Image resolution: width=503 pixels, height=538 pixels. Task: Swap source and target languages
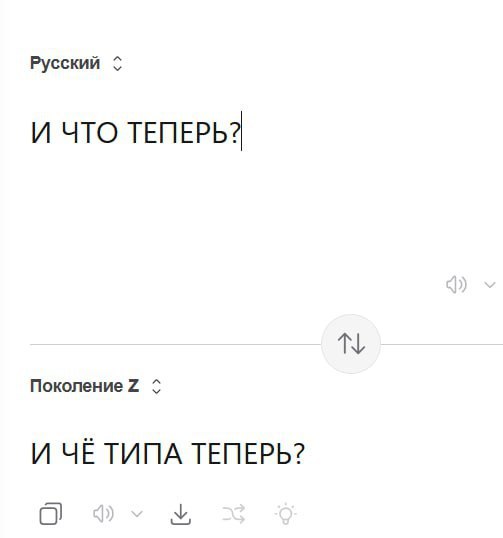coord(351,344)
